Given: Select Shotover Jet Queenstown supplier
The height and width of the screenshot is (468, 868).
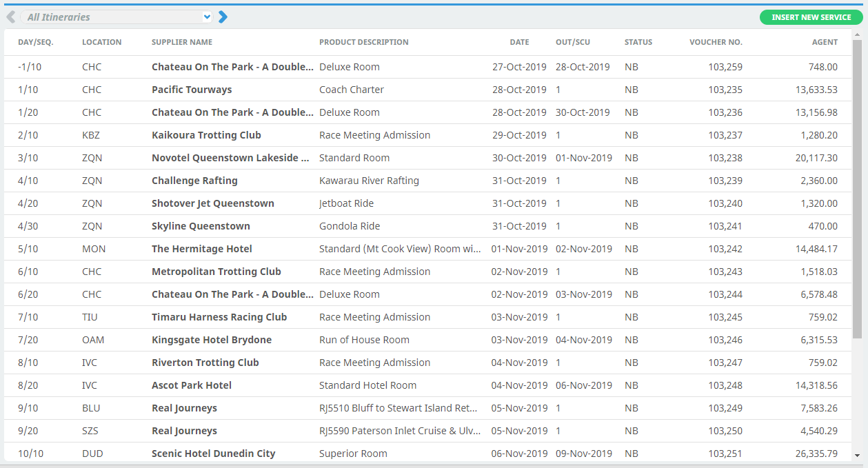Looking at the screenshot, I should [213, 203].
